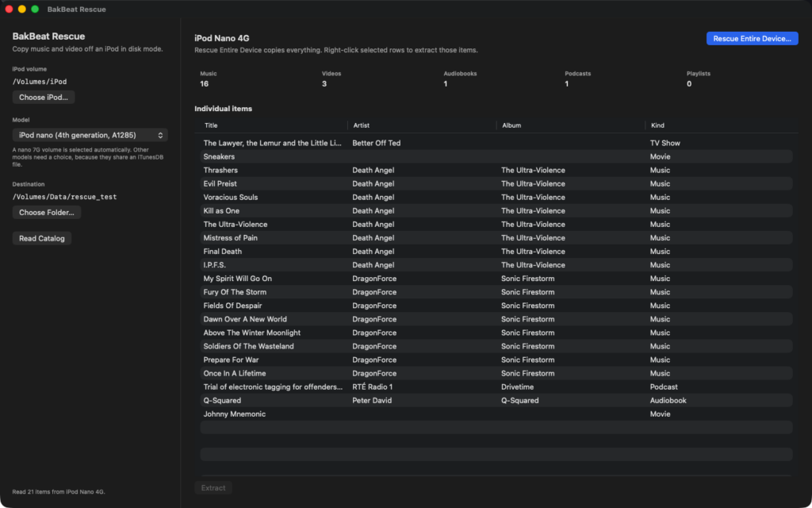The image size is (812, 508).
Task: Click the Read Catalog button
Action: point(42,238)
